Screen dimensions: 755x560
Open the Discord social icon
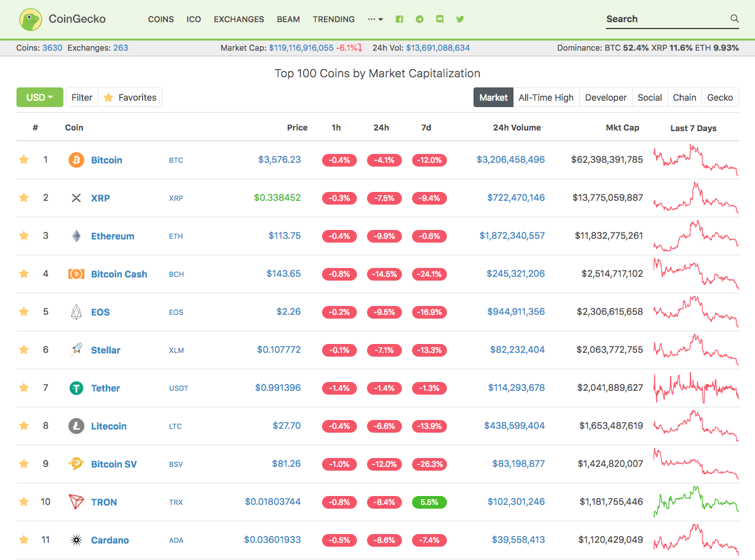tap(439, 19)
